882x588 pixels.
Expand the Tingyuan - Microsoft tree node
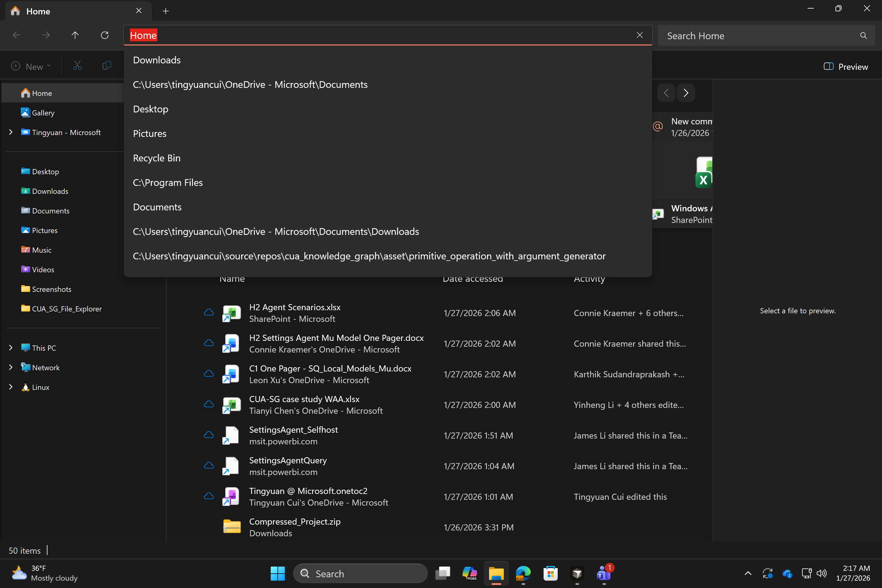tap(11, 132)
